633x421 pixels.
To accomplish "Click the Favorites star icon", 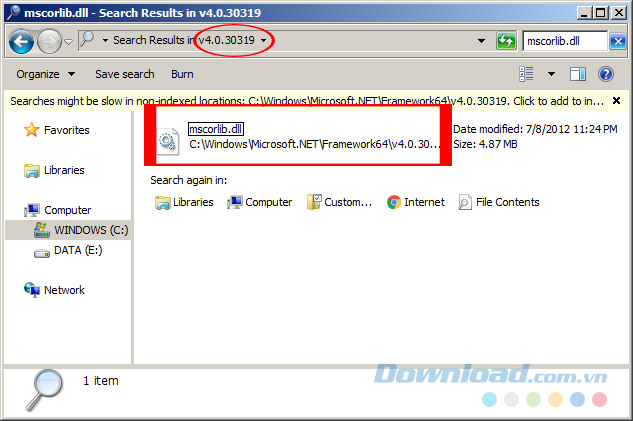I will coord(31,130).
